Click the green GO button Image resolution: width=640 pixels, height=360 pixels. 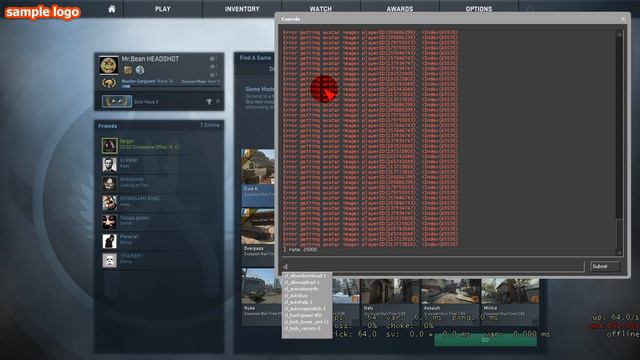pyautogui.click(x=485, y=340)
